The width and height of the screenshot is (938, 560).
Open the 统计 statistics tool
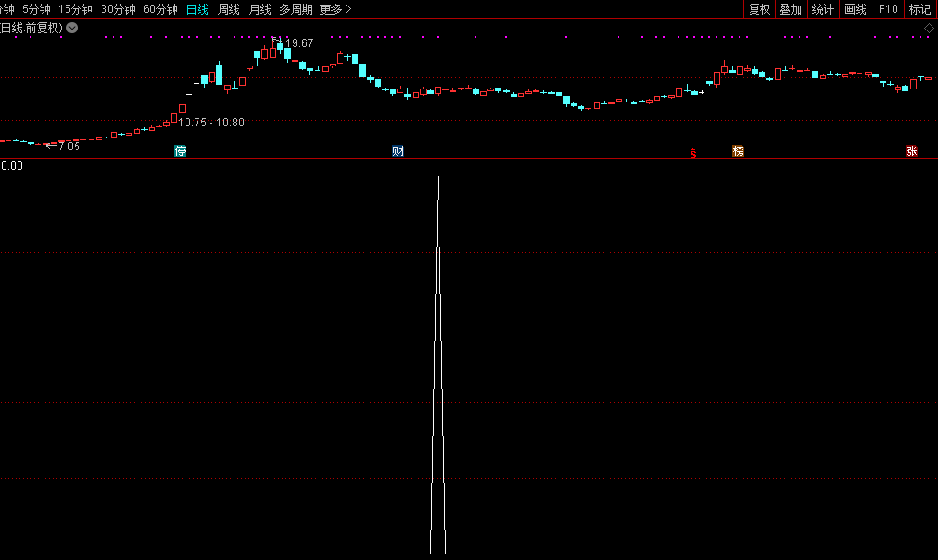coord(823,9)
